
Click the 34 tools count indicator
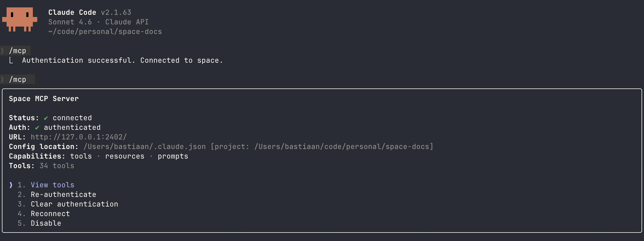(56, 166)
